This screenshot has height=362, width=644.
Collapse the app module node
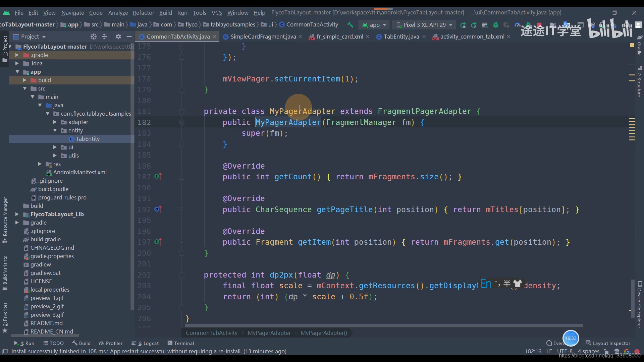[17, 72]
